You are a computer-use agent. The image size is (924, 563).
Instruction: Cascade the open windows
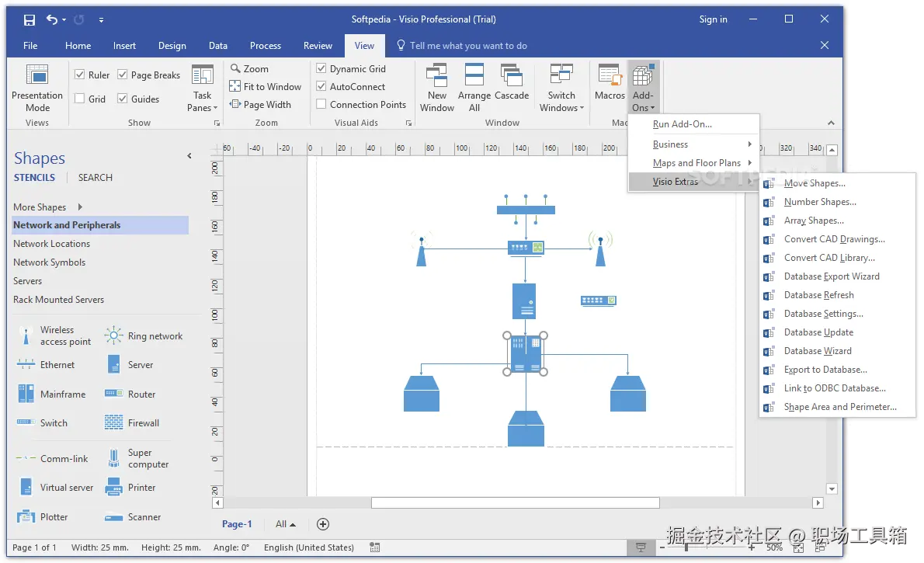tap(512, 82)
